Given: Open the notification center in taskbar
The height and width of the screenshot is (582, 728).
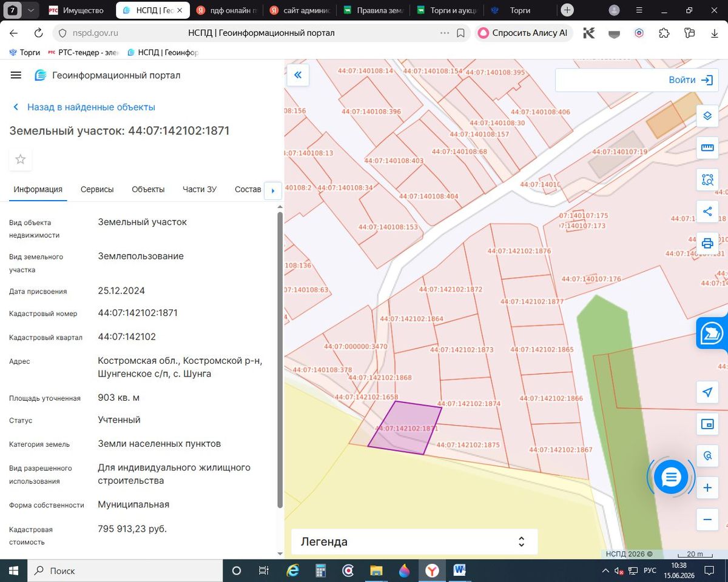Looking at the screenshot, I should pos(709,570).
